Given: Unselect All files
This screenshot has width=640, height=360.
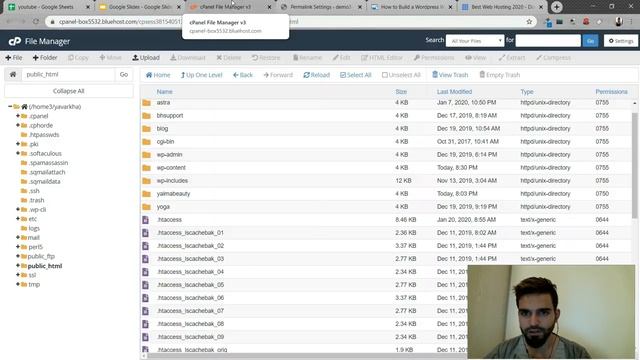Looking at the screenshot, I should click(x=401, y=75).
